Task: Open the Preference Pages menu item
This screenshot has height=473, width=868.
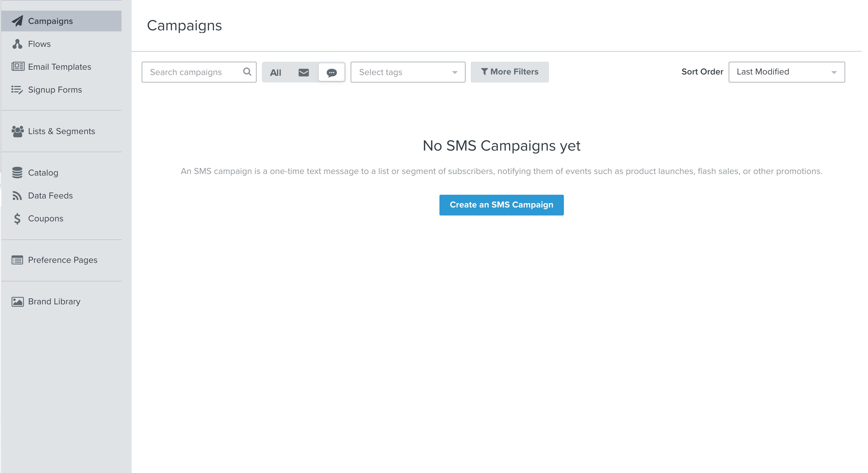Action: (63, 260)
